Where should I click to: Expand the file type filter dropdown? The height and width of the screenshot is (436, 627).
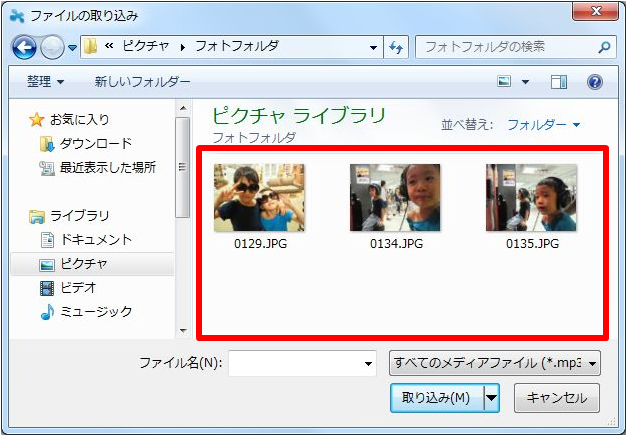pos(495,362)
